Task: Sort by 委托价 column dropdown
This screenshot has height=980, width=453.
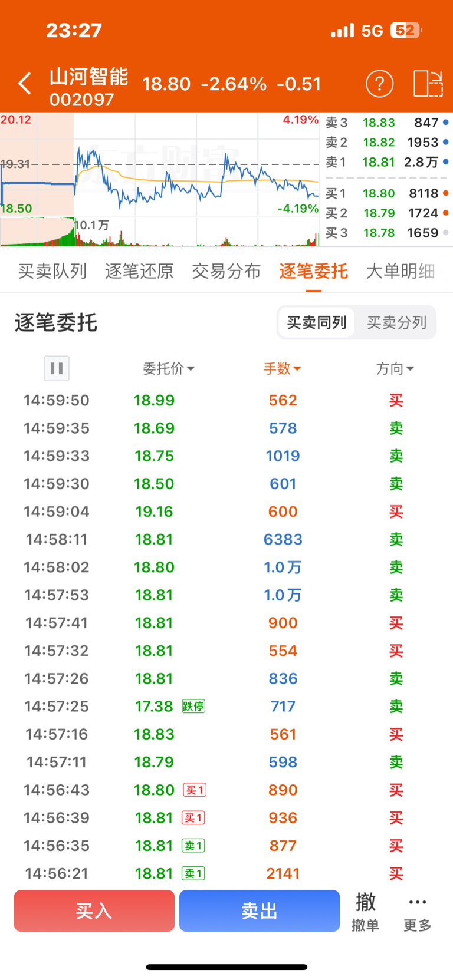Action: click(169, 368)
